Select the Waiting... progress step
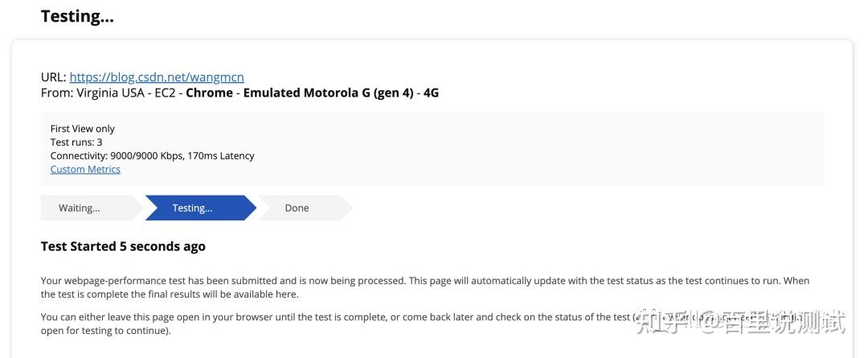 click(x=80, y=208)
